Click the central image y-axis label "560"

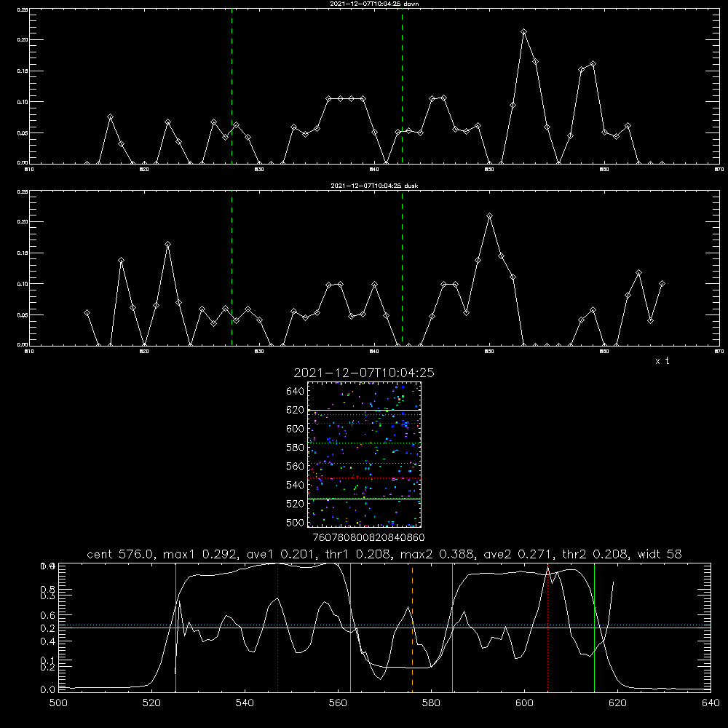[295, 466]
